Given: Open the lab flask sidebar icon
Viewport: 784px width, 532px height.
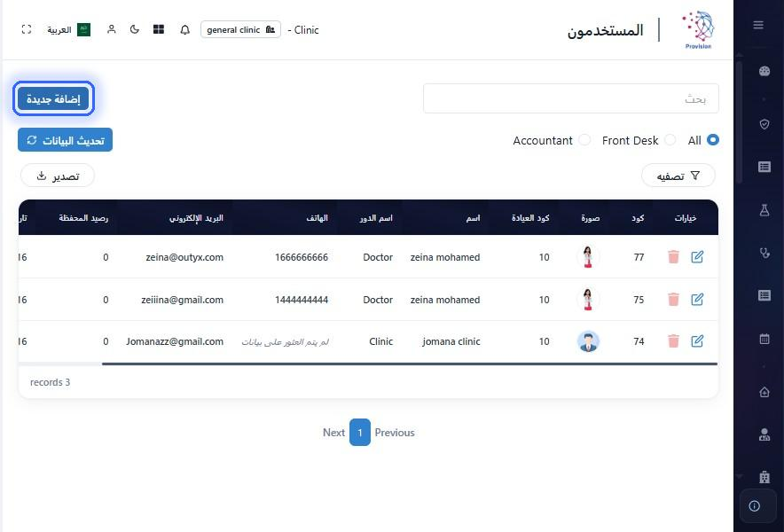Looking at the screenshot, I should point(764,210).
